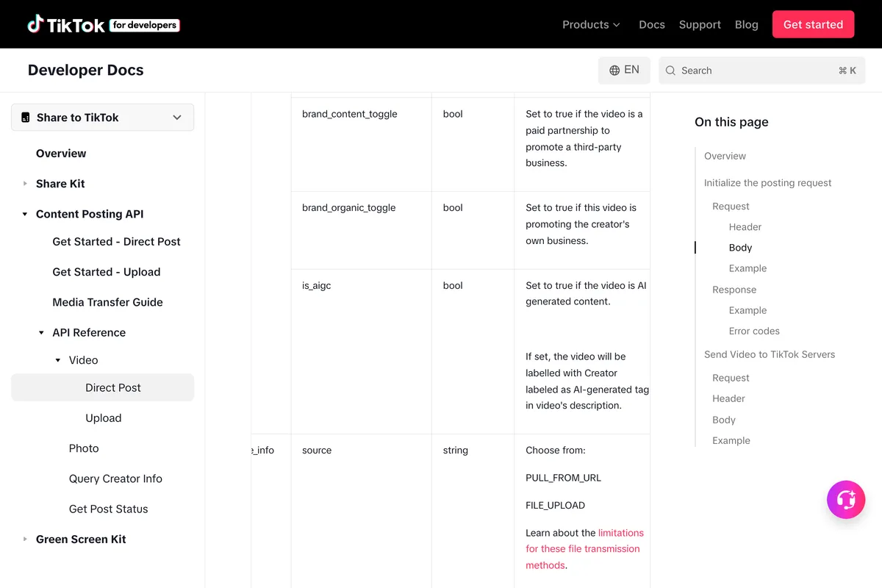Select Direct Post in the sidebar
This screenshot has height=588, width=882.
pos(103,387)
